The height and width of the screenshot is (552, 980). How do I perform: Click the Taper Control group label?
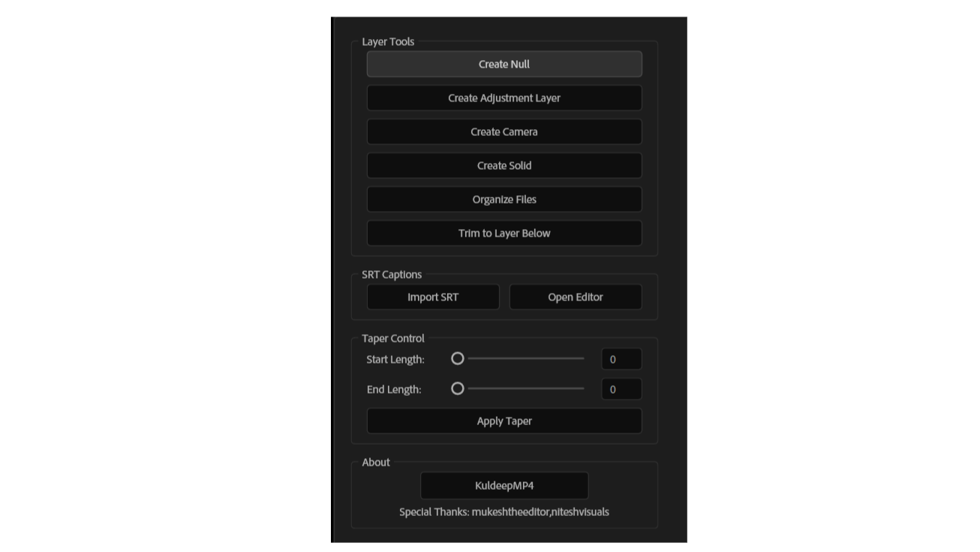(392, 338)
